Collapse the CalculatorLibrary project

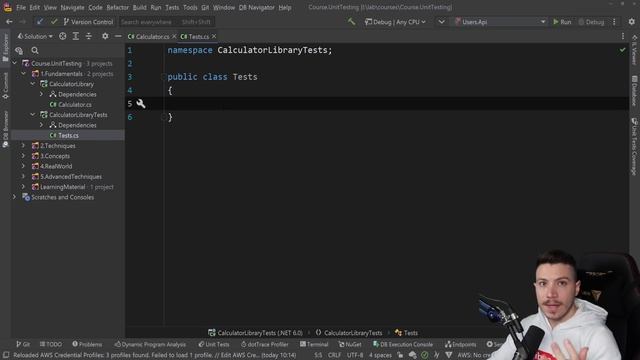(x=33, y=84)
